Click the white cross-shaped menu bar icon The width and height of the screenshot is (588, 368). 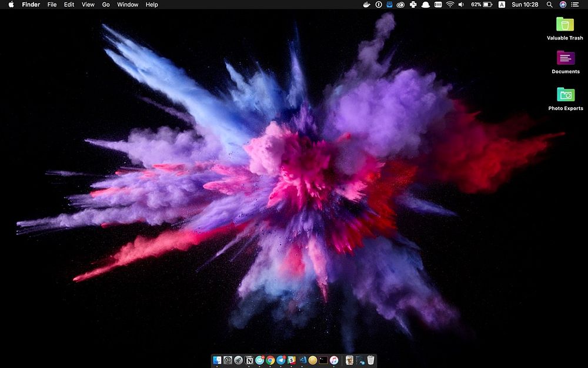pos(413,5)
